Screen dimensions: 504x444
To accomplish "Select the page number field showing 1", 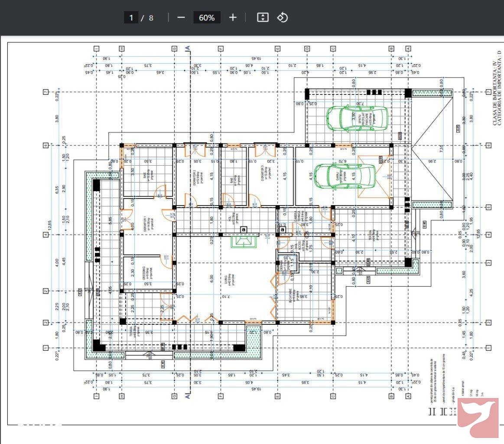I will tap(131, 17).
